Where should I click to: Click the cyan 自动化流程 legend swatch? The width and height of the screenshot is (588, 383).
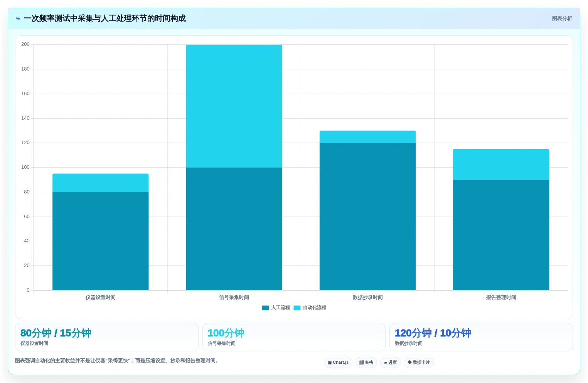[297, 307]
